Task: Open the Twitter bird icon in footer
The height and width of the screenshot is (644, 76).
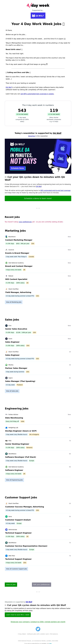Action: click(x=38, y=629)
